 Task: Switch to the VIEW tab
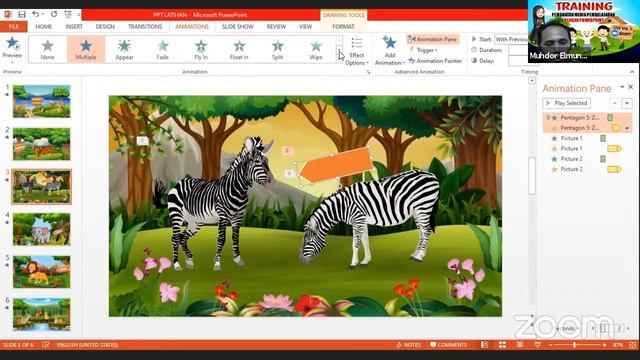tap(305, 27)
